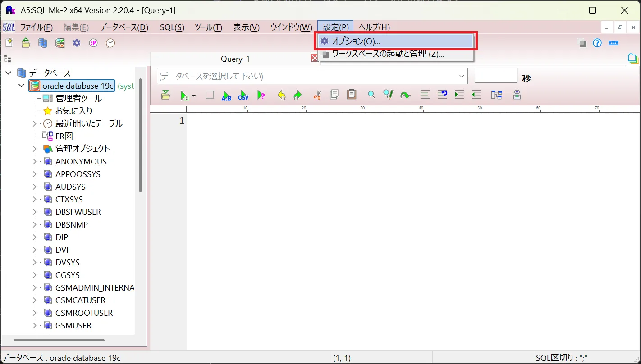
Task: Click the decrease indent icon
Action: tap(476, 95)
